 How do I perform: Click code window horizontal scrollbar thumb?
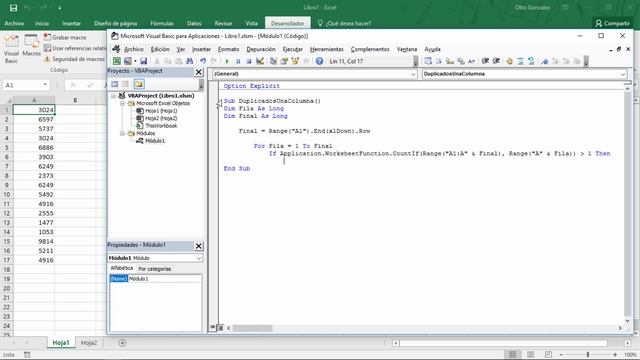(252, 328)
